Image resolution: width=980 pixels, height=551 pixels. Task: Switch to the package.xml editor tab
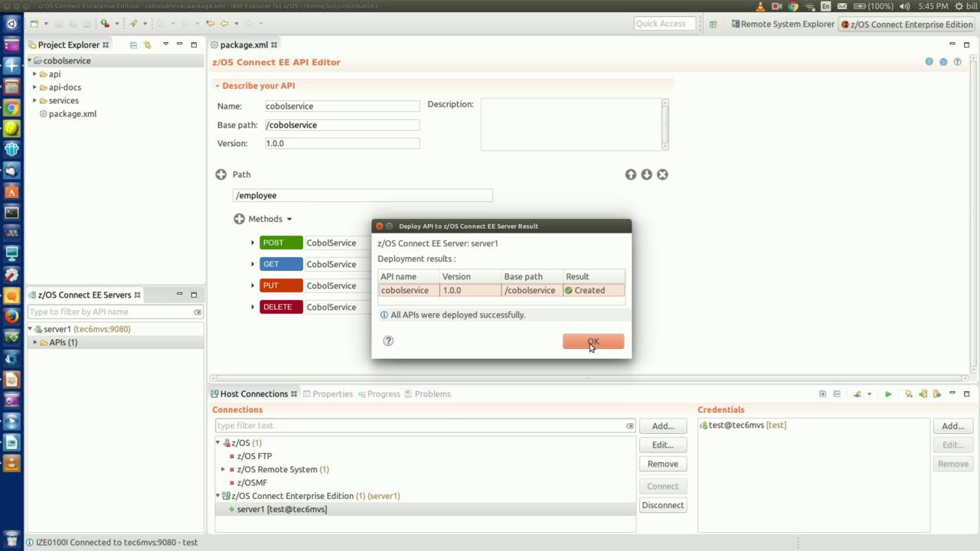coord(243,45)
